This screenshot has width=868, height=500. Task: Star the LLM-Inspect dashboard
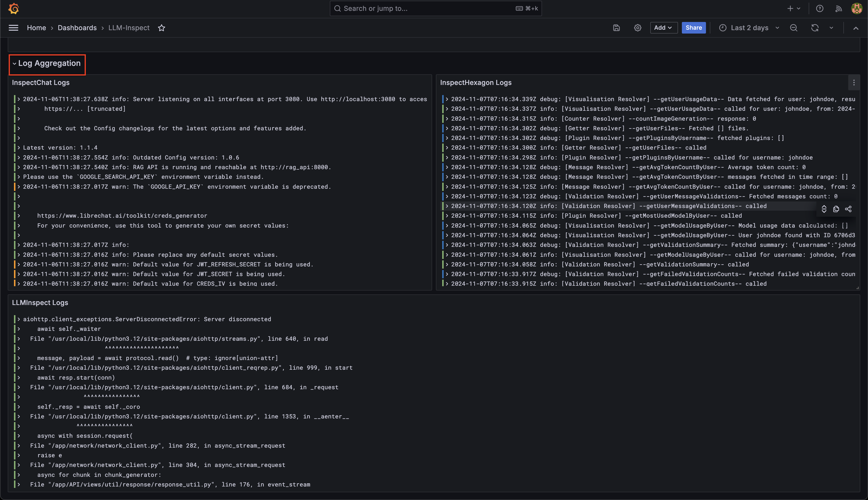(x=162, y=28)
